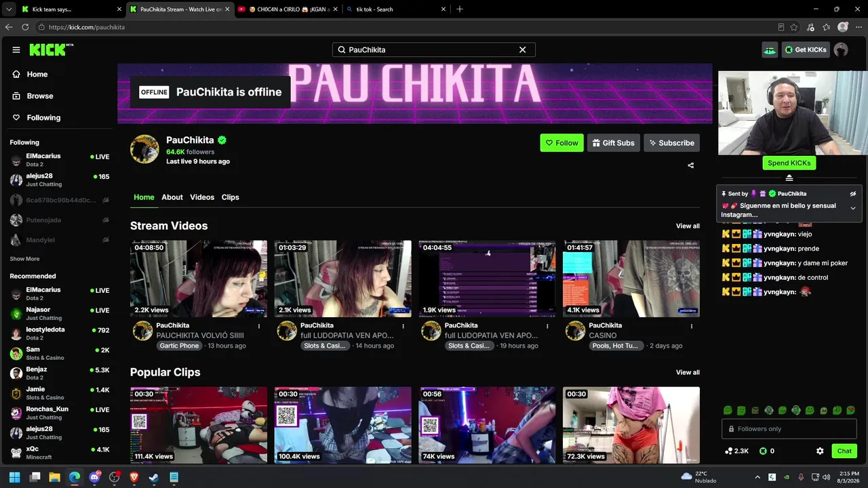Open Steam from the taskbar
This screenshot has width=868, height=488.
tap(154, 477)
